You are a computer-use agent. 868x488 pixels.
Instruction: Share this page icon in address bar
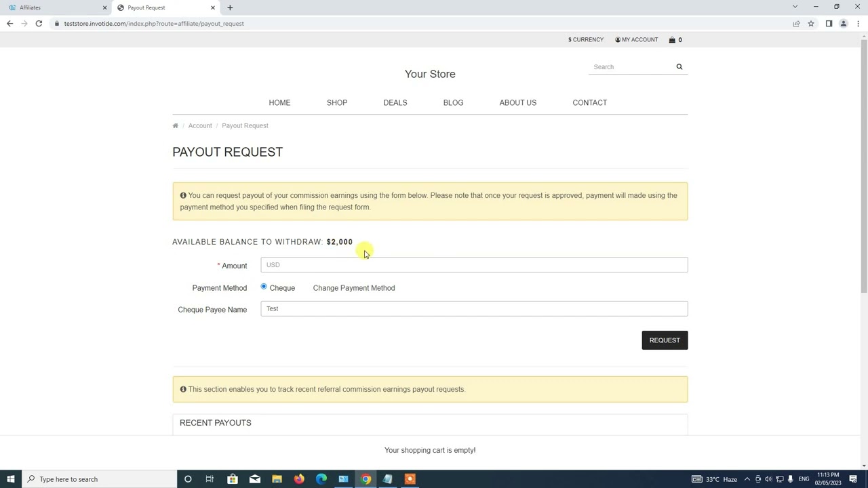(x=796, y=24)
